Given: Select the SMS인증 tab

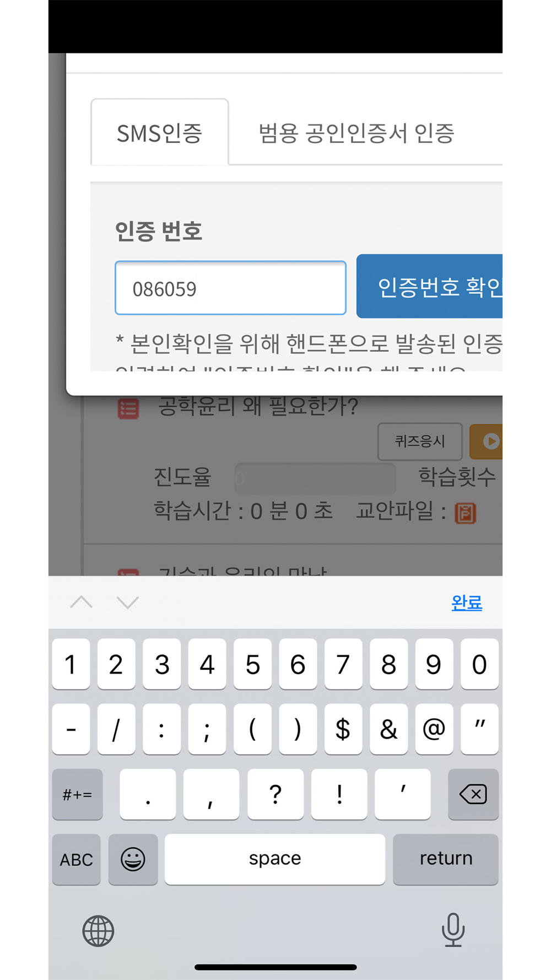Looking at the screenshot, I should coord(160,132).
